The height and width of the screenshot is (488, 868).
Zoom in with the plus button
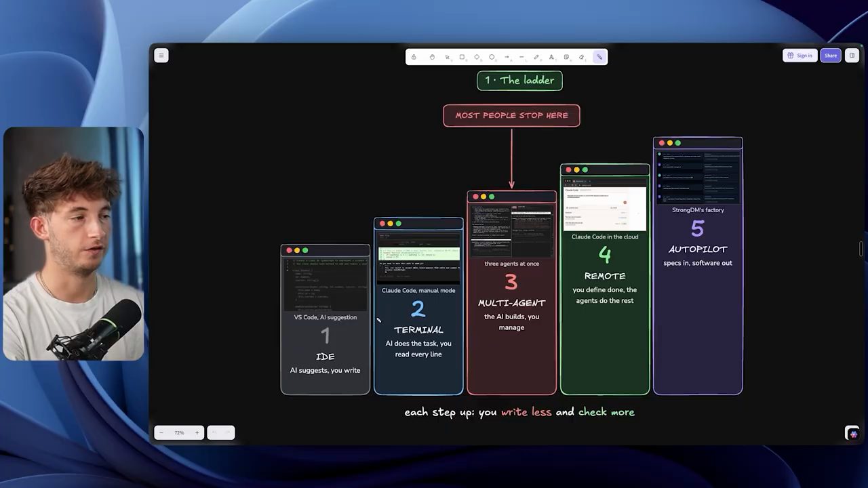coord(197,432)
